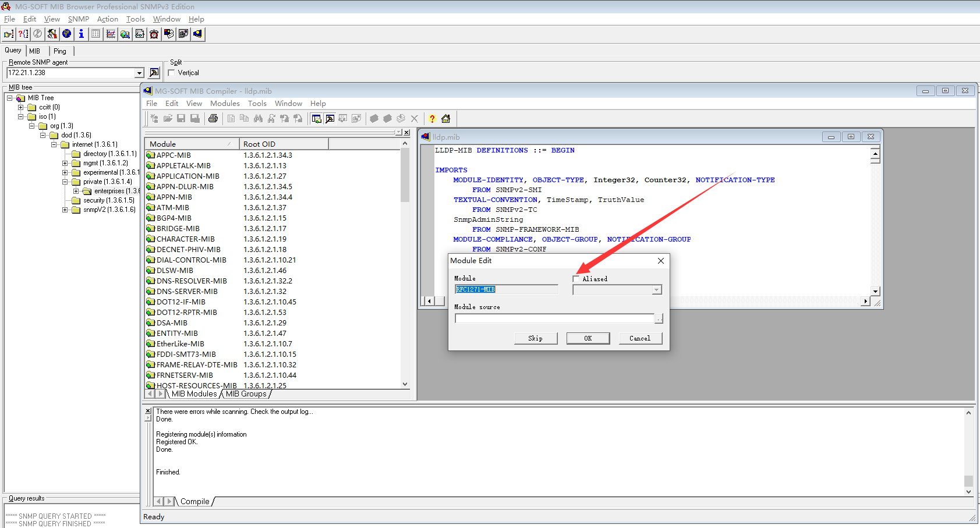The image size is (980, 528).
Task: Expand the mgmt (1.3.6.1.2) tree node
Action: (65, 163)
